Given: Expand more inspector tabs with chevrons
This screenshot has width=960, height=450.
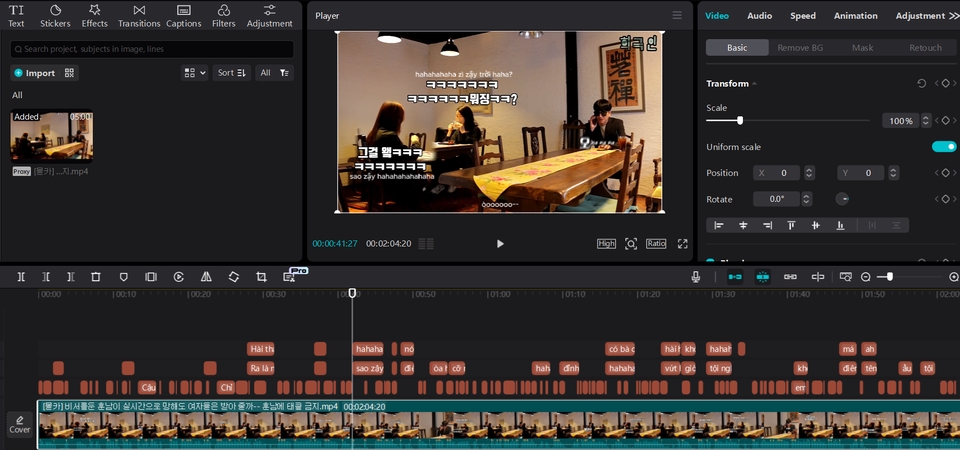Looking at the screenshot, I should tap(954, 16).
